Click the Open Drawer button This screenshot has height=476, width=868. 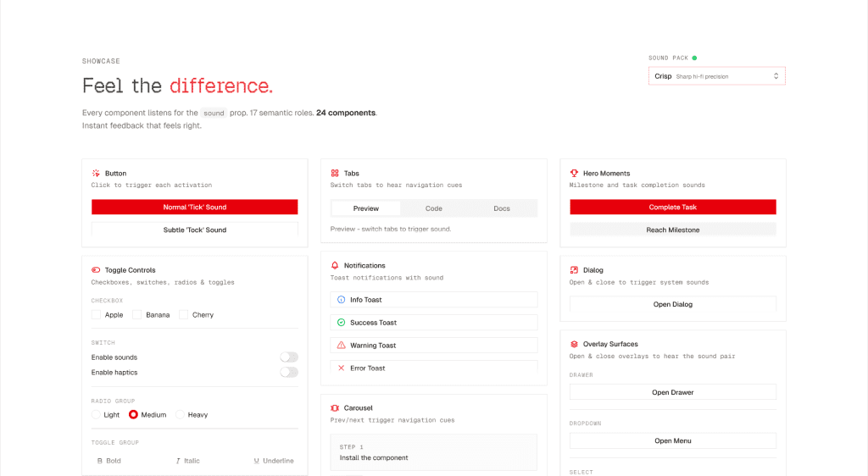pos(672,392)
